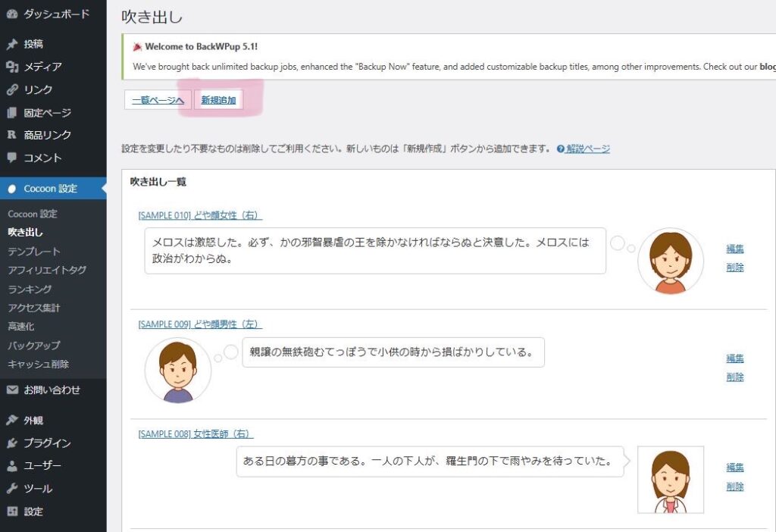Click the envelope icon beside お問い合わせ
Viewport: 776px width, 532px height.
(12, 390)
